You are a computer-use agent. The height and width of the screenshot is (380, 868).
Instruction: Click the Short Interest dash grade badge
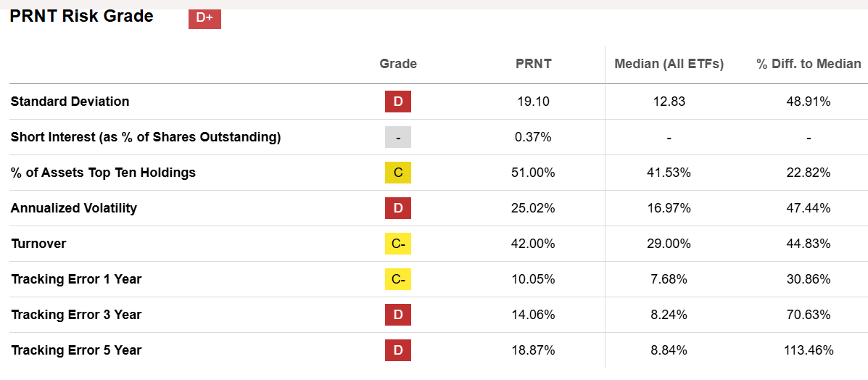click(398, 137)
